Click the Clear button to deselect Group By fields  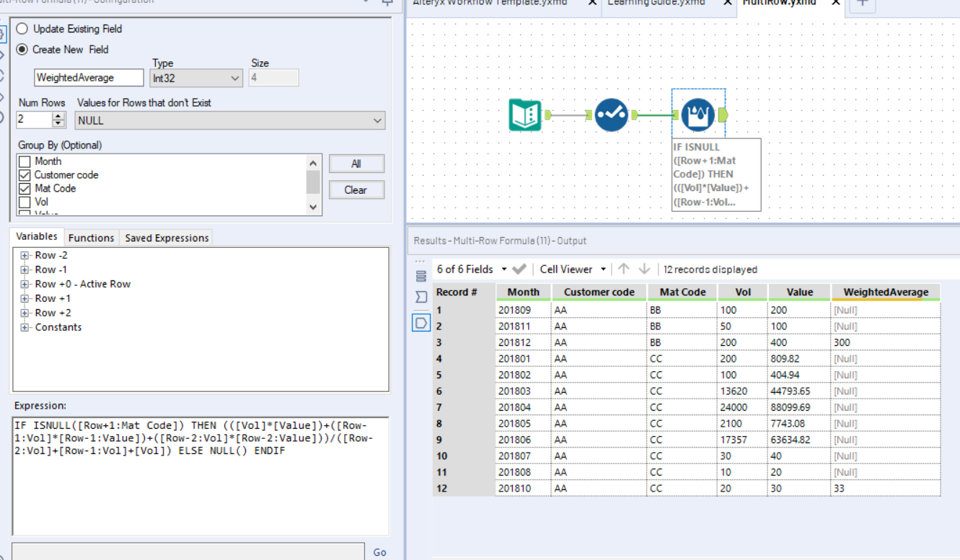[x=356, y=190]
